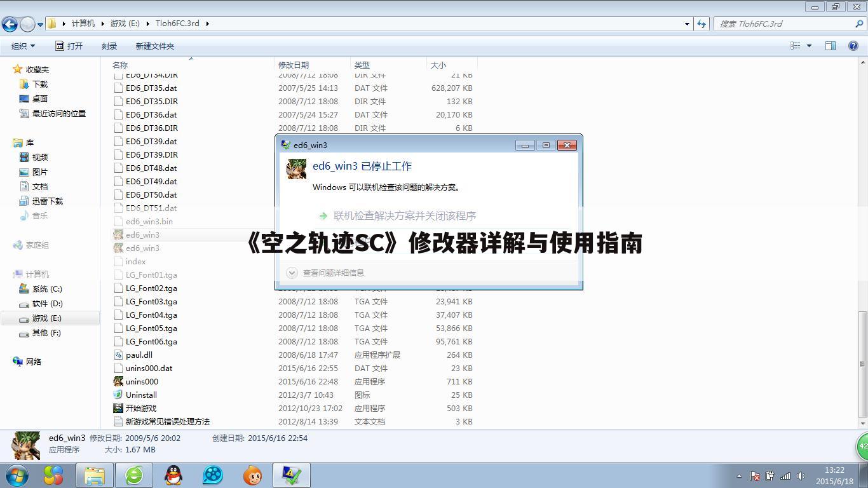Viewport: 868px width, 488px height.
Task: Click the help question mark icon
Action: [853, 46]
